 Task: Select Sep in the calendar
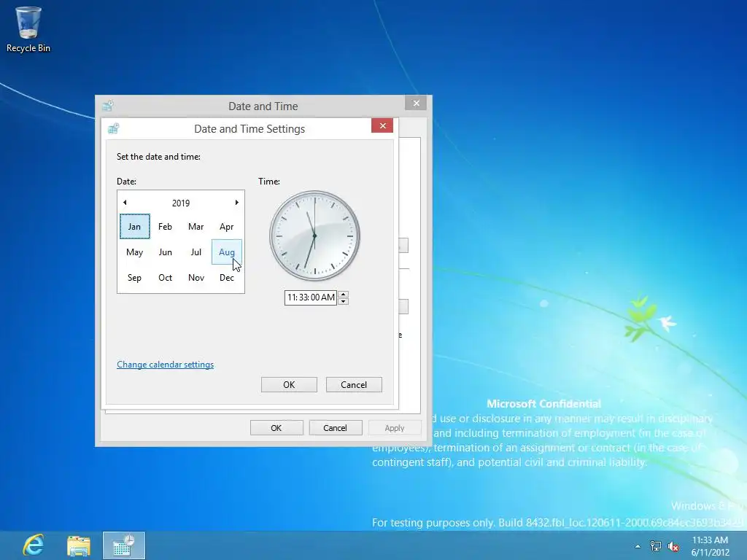coord(134,277)
